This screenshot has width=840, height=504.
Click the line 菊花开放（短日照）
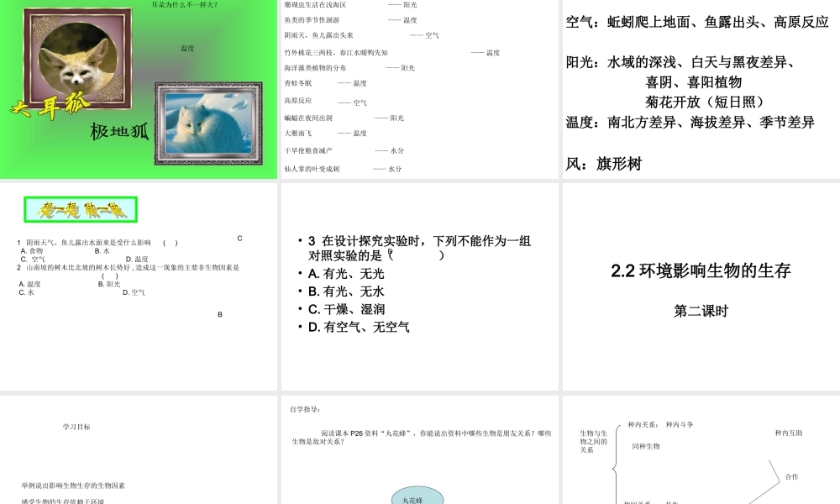tap(705, 102)
